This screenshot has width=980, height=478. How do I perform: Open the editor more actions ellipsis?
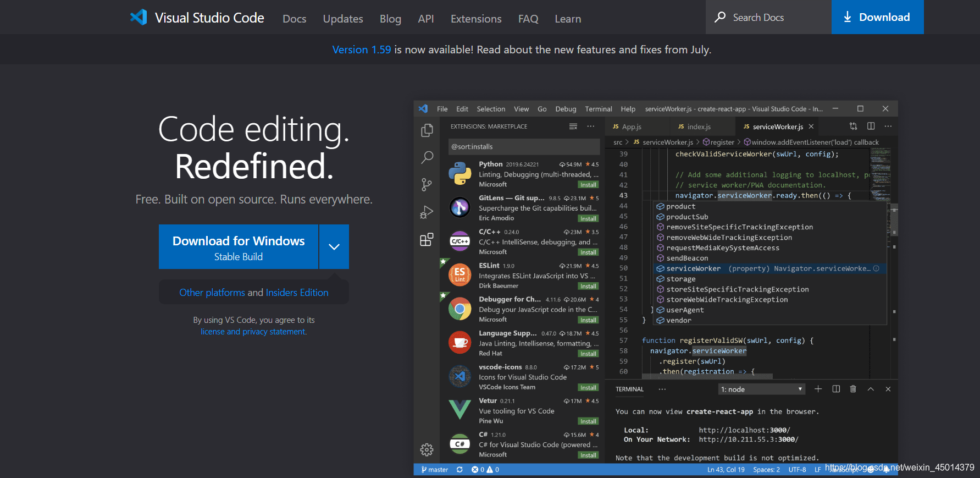point(888,126)
